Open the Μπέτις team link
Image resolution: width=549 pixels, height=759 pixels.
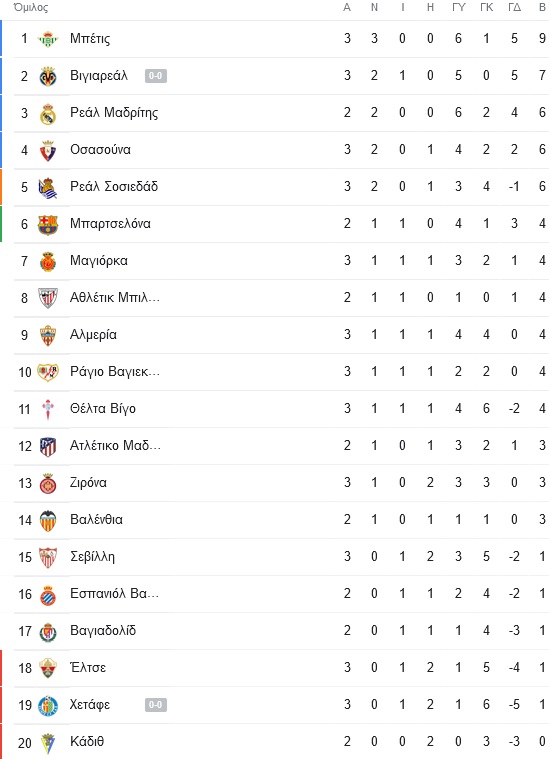point(90,39)
